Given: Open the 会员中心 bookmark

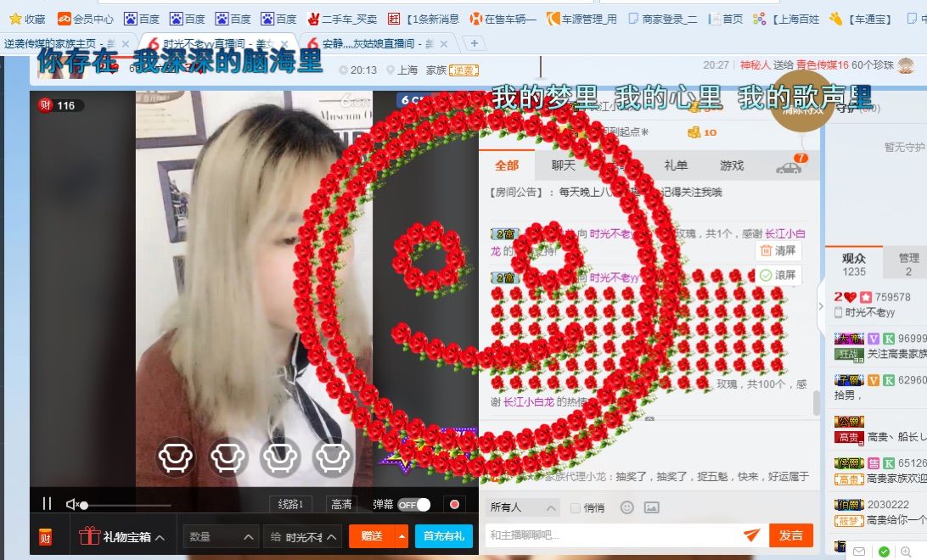Looking at the screenshot, I should pos(85,19).
